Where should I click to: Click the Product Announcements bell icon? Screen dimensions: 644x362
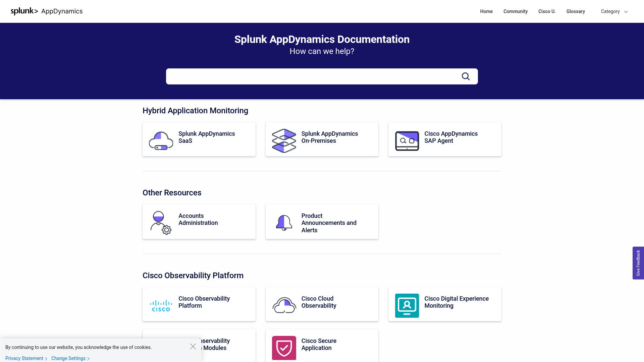click(x=284, y=222)
